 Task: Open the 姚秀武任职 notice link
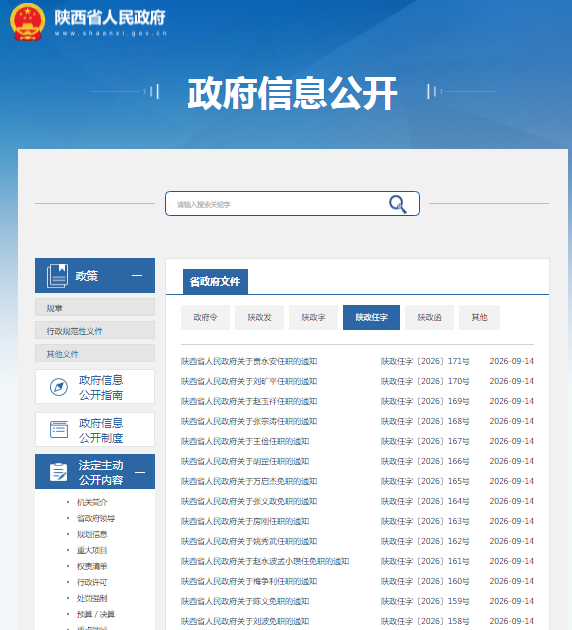(249, 541)
